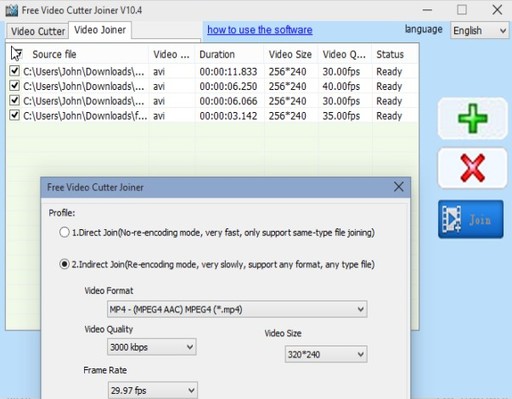This screenshot has height=399, width=512.
Task: Minimize the main application window
Action: (427, 10)
